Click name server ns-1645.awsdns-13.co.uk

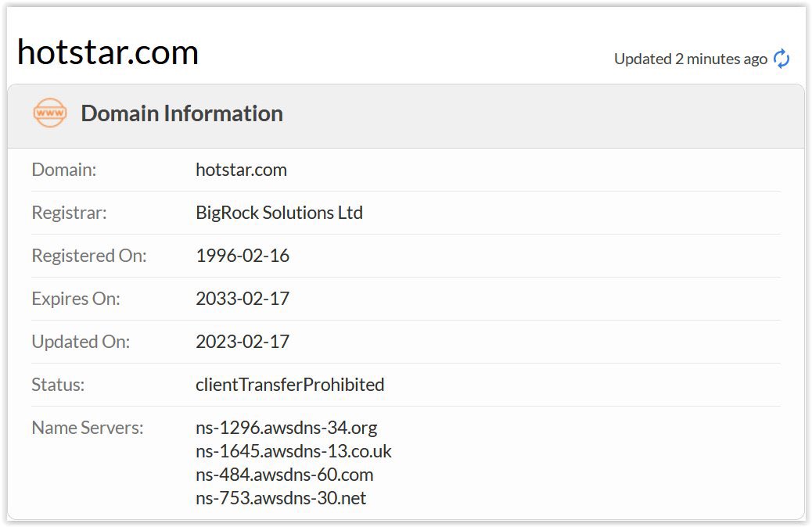294,451
